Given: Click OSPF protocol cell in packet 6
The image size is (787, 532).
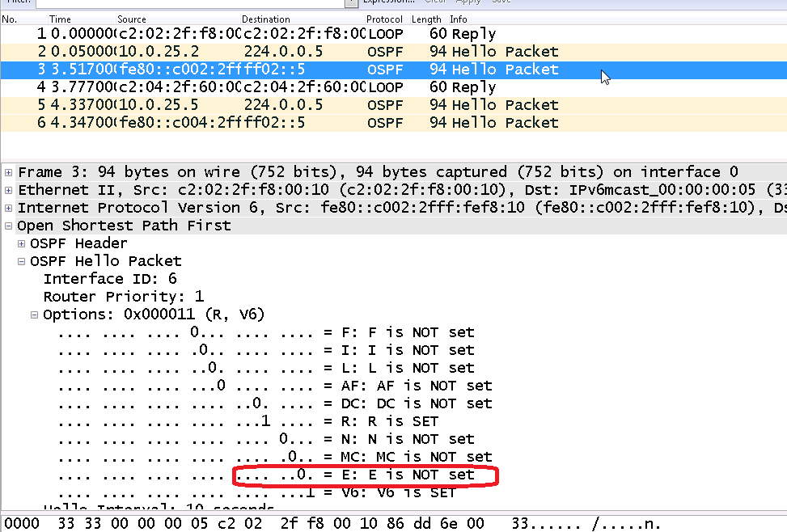Looking at the screenshot, I should click(385, 123).
